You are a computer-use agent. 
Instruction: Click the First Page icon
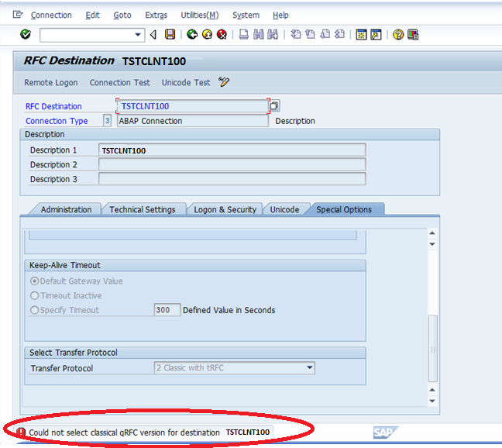pyautogui.click(x=295, y=34)
